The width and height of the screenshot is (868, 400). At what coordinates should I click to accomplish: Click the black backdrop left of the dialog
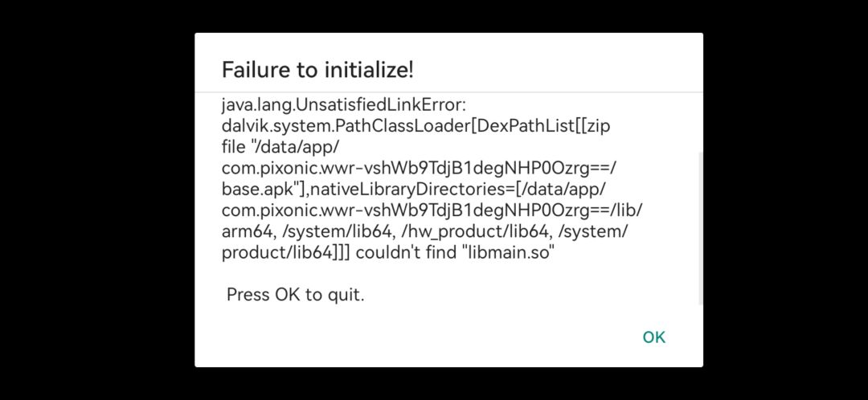point(97,200)
